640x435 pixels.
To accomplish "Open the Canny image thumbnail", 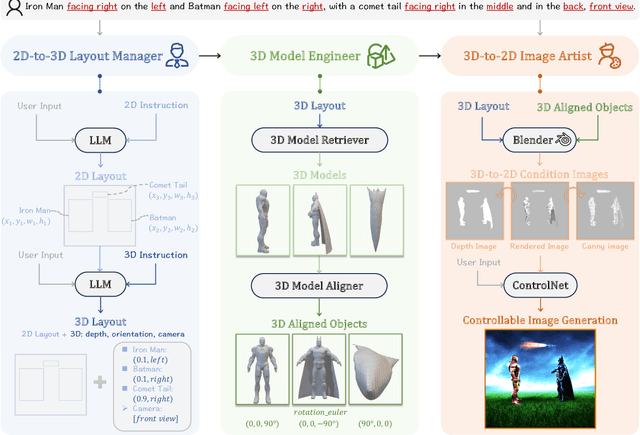I will [x=607, y=214].
